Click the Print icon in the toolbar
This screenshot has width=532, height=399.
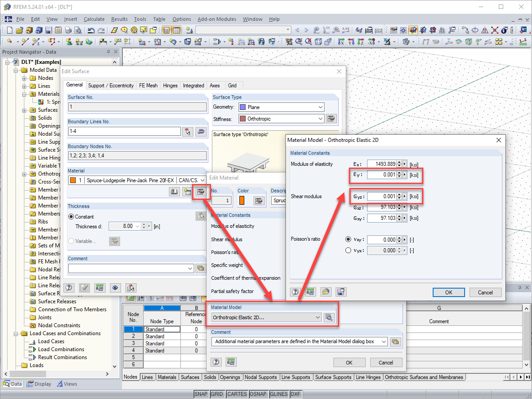(68, 30)
